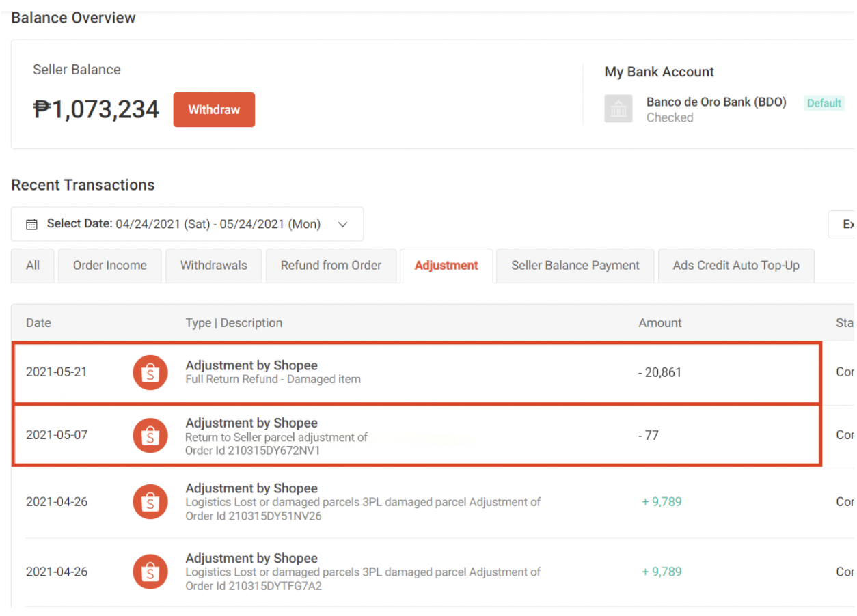
Task: Click the Shopee icon for 2021-05-07 adjustment
Action: [x=150, y=436]
